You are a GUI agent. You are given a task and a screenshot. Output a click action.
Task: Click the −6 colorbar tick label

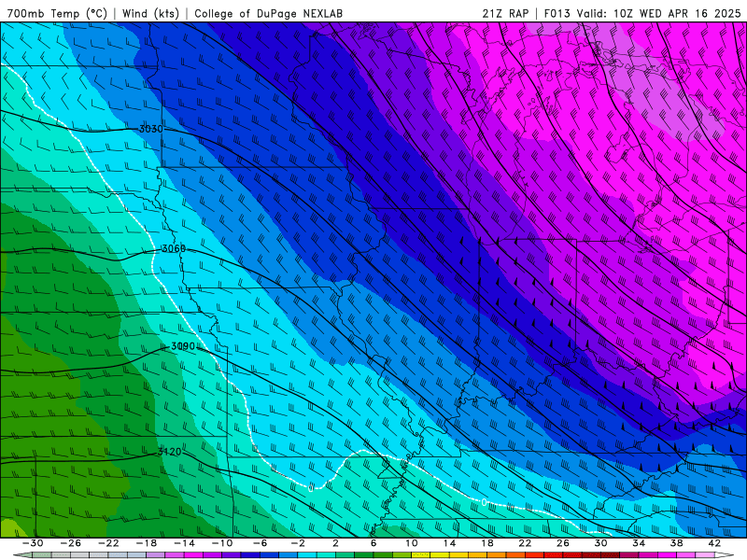pos(260,543)
